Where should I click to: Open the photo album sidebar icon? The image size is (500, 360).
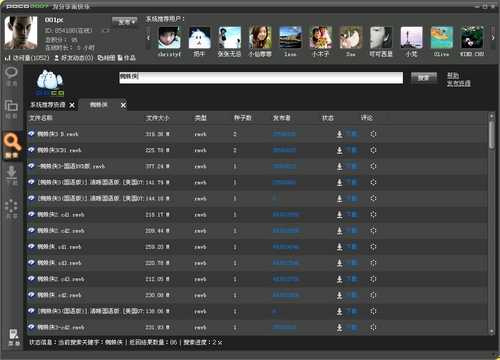click(12, 110)
